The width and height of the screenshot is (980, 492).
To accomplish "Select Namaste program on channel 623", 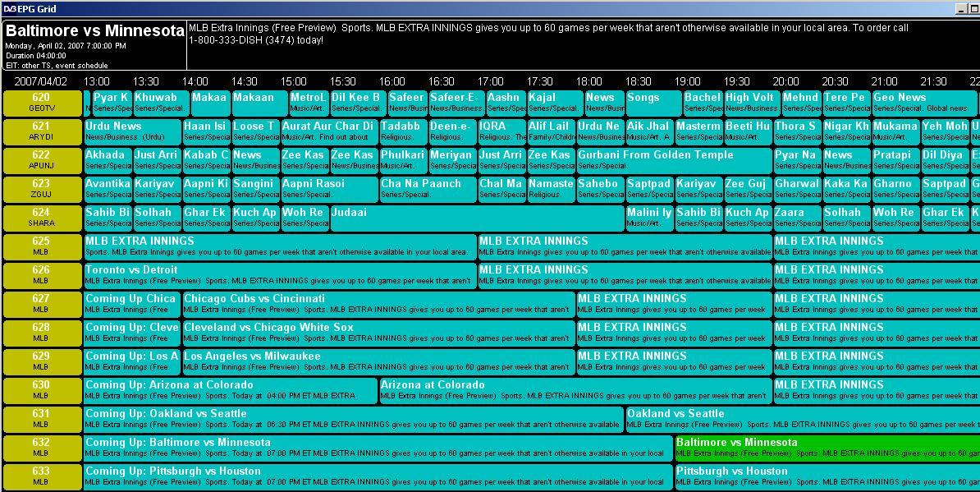I will [551, 190].
